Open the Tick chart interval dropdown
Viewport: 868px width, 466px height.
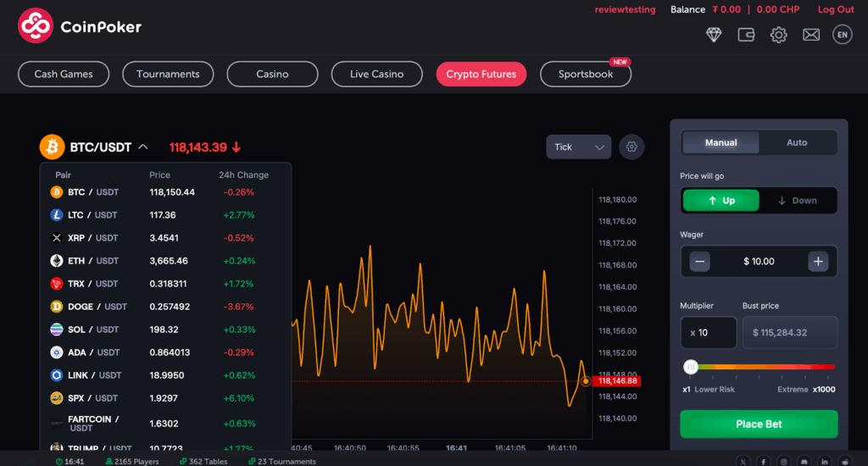point(578,147)
